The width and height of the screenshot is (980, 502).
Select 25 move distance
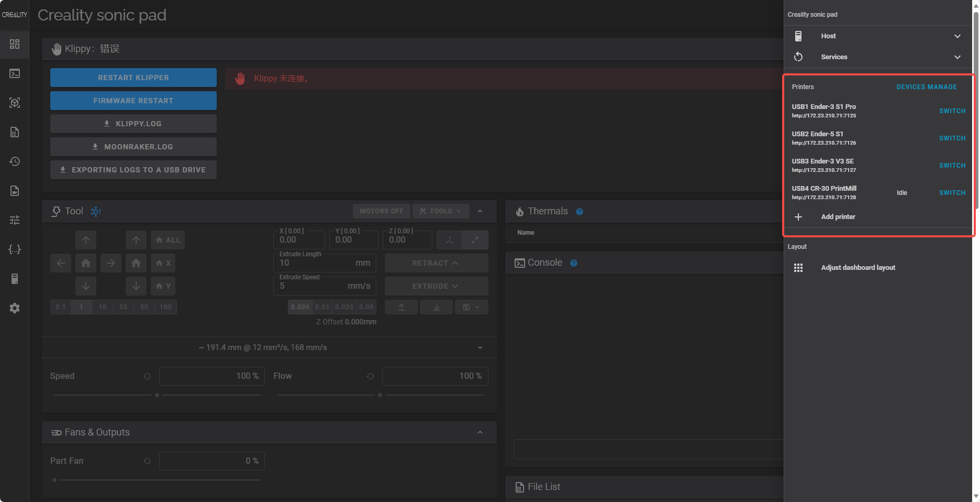(124, 307)
